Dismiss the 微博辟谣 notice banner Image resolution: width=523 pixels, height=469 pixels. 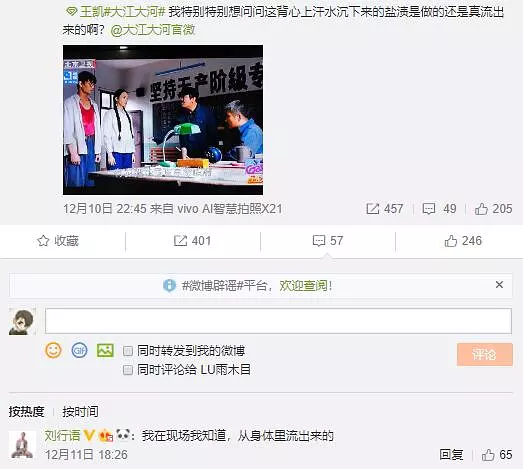499,285
